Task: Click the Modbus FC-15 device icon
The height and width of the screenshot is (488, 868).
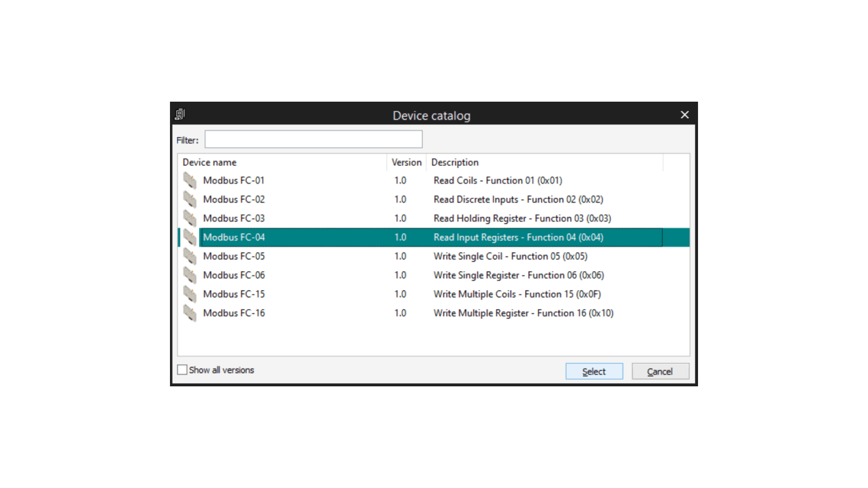Action: (x=190, y=295)
